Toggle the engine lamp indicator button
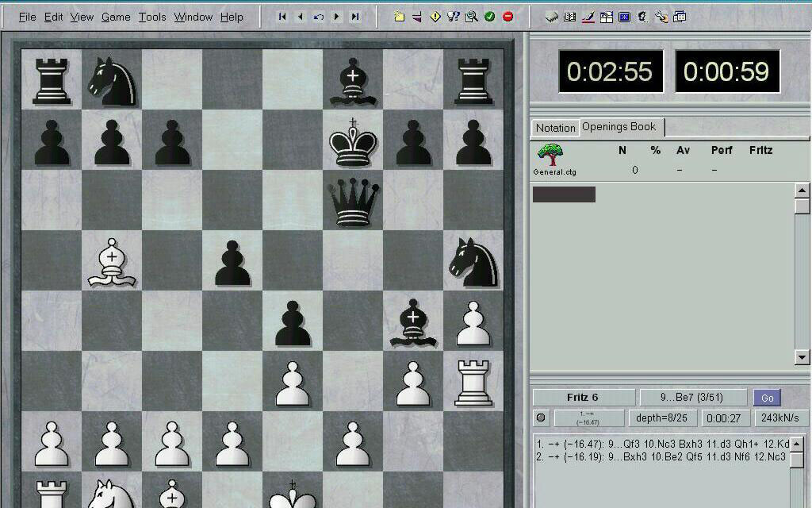The width and height of the screenshot is (812, 508). coord(542,418)
